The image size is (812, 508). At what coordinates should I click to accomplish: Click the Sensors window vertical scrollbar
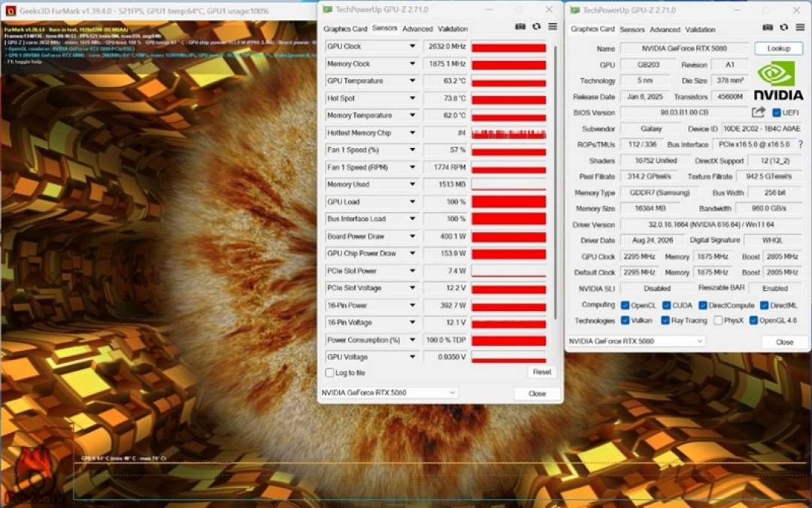(555, 181)
